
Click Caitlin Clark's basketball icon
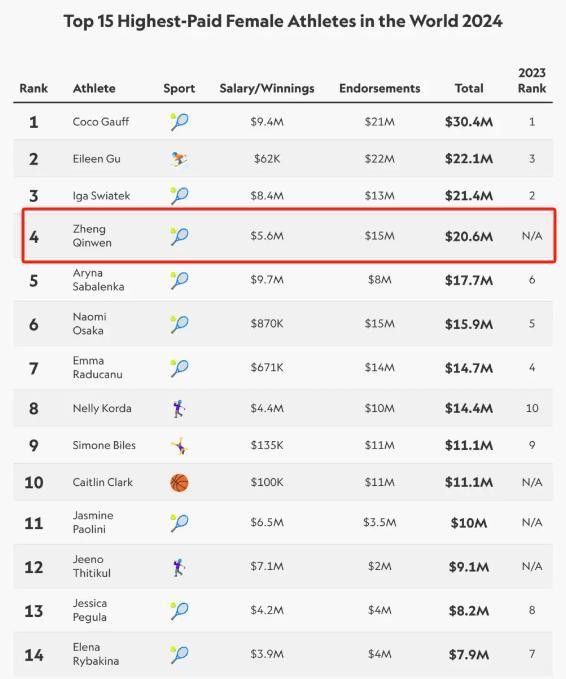pyautogui.click(x=179, y=482)
